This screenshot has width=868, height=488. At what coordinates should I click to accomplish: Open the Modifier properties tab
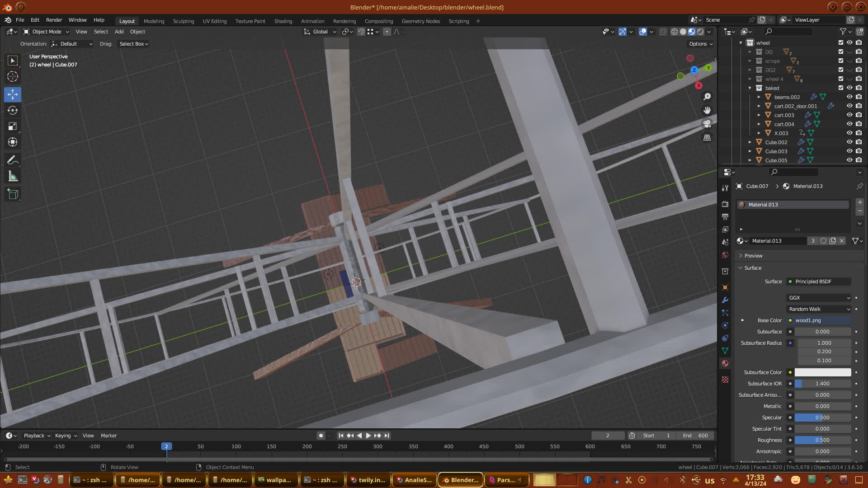click(725, 300)
